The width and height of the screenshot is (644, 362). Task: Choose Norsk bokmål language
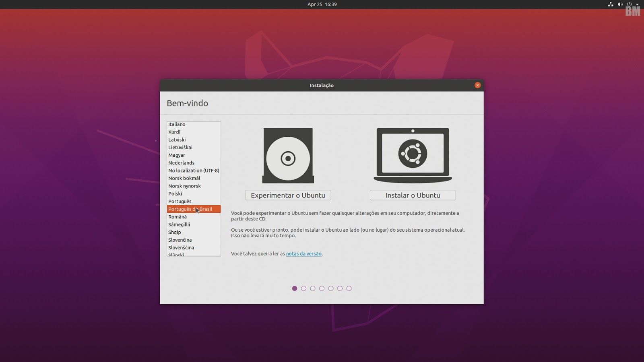point(184,178)
